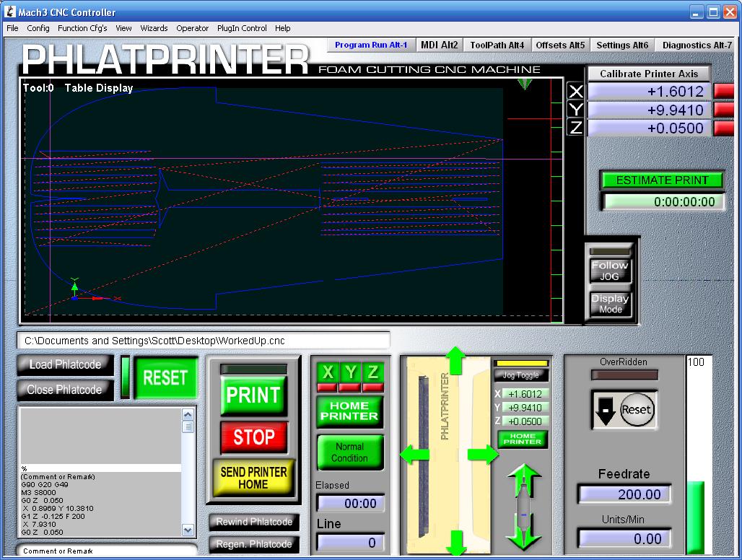Image resolution: width=742 pixels, height=560 pixels.
Task: Click the black feedrate decrease arrow
Action: [605, 411]
